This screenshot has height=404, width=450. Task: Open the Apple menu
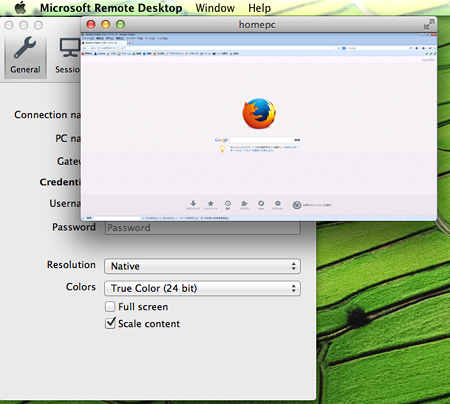pos(20,8)
